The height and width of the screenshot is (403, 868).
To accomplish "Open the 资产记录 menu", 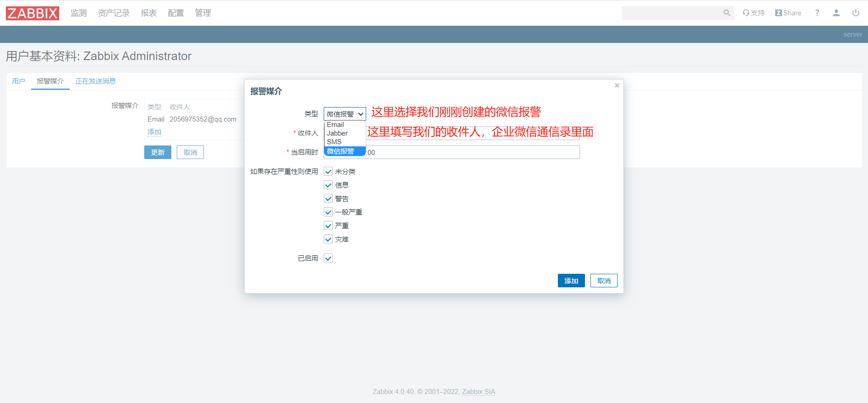I will tap(113, 13).
